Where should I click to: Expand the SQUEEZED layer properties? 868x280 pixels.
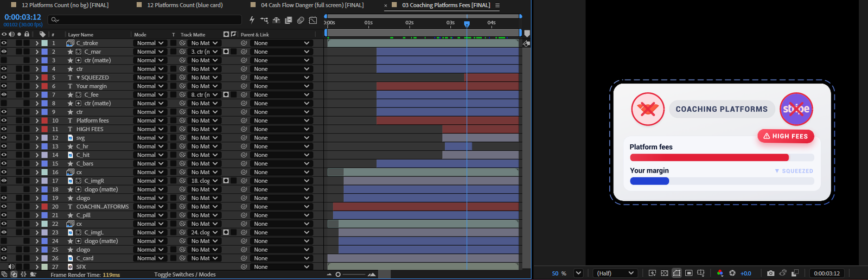click(x=37, y=78)
